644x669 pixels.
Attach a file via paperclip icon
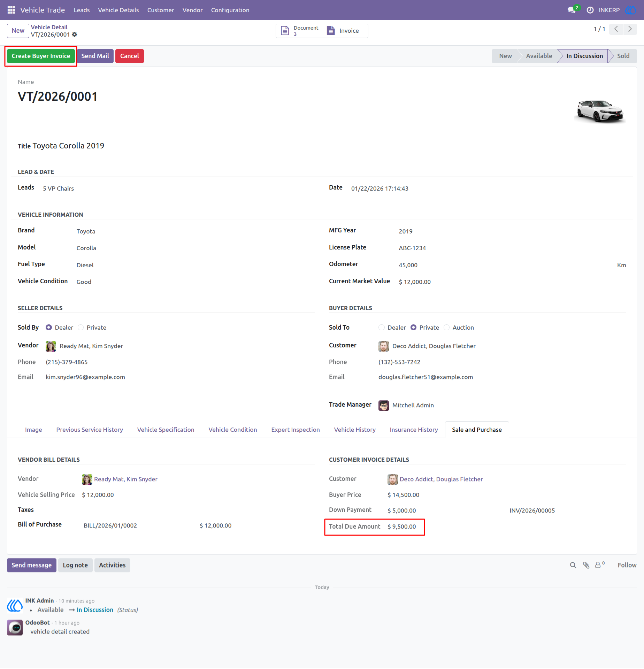(586, 565)
